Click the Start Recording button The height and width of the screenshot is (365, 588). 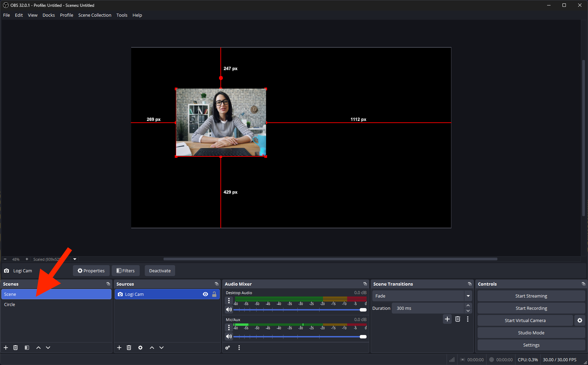pyautogui.click(x=531, y=308)
